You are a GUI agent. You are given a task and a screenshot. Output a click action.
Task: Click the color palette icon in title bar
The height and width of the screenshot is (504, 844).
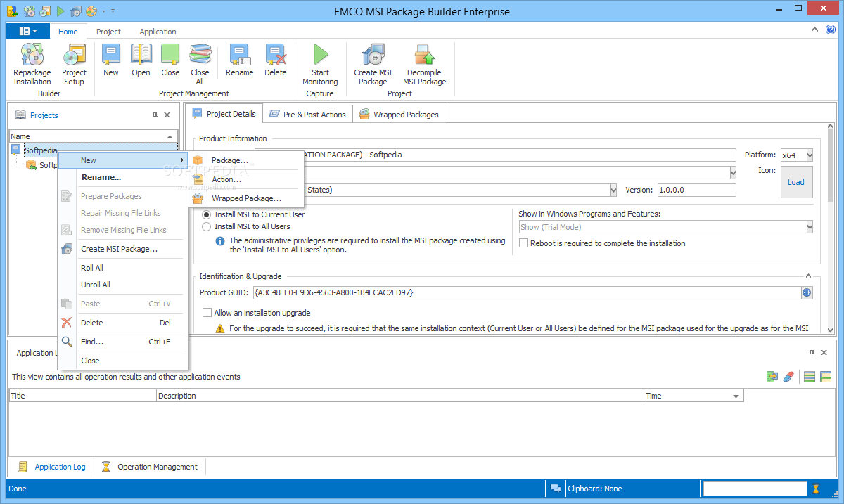pos(91,11)
